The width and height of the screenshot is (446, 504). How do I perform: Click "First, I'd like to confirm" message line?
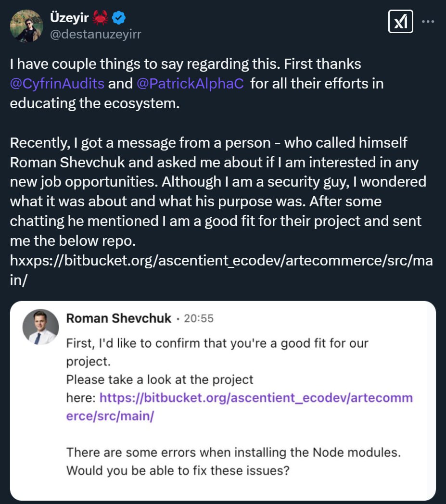217,344
